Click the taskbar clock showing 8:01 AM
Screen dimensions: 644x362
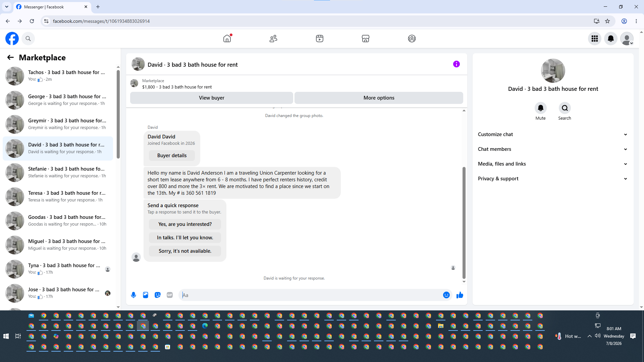pos(614,336)
